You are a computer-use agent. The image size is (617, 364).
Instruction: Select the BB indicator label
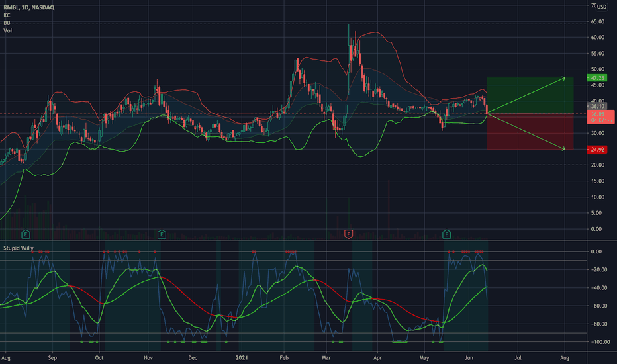pos(7,23)
